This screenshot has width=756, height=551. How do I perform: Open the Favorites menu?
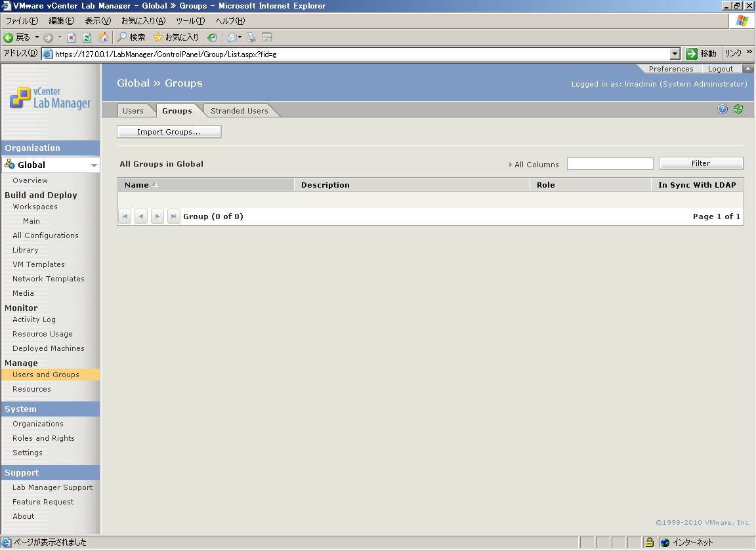point(143,21)
